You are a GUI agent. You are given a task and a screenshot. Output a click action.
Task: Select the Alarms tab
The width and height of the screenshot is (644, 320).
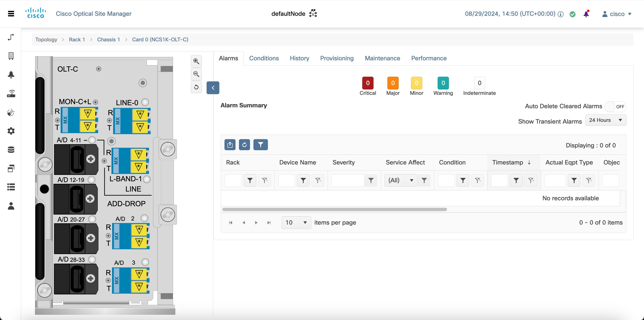pos(229,58)
